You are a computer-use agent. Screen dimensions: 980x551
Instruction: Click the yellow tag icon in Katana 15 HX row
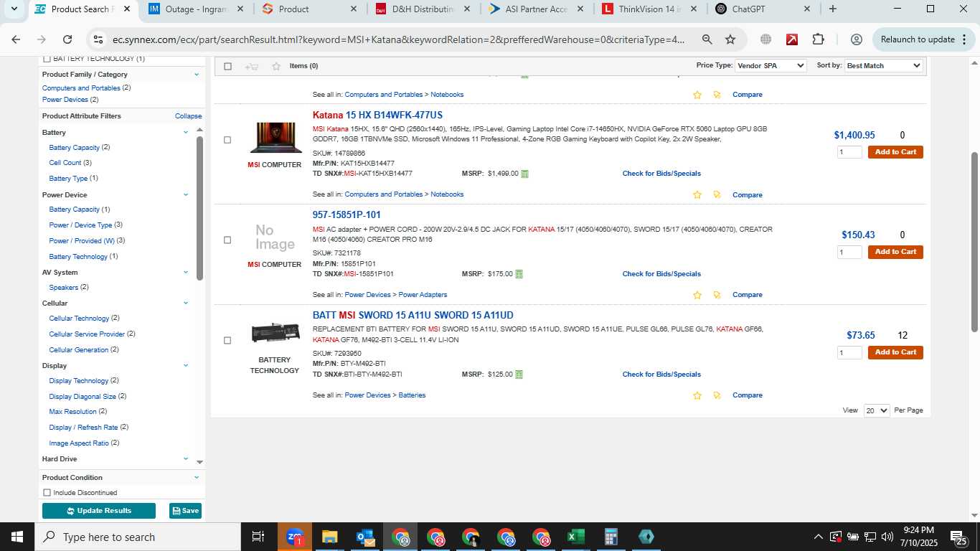click(x=717, y=194)
